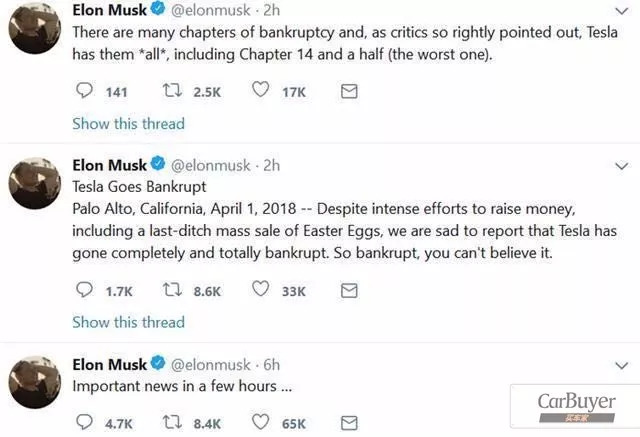Expand Show this thread under Tesla Goes Bankrupt
640x437 pixels.
click(x=128, y=322)
